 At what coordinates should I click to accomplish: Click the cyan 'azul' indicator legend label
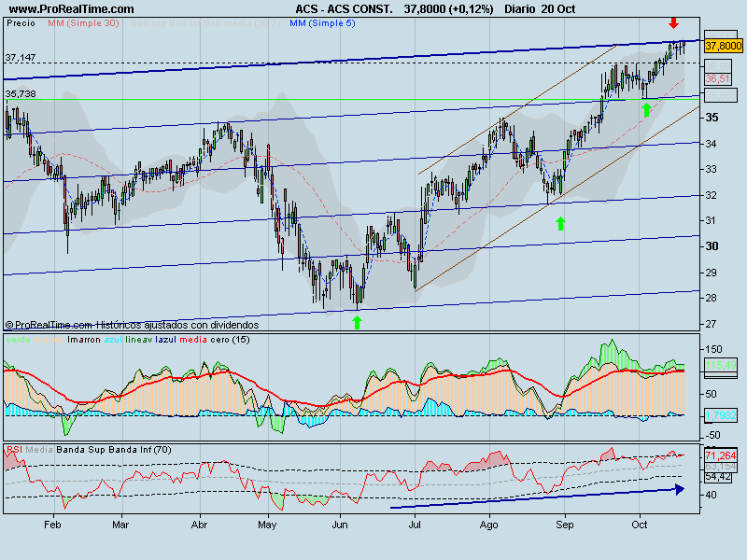pyautogui.click(x=113, y=340)
